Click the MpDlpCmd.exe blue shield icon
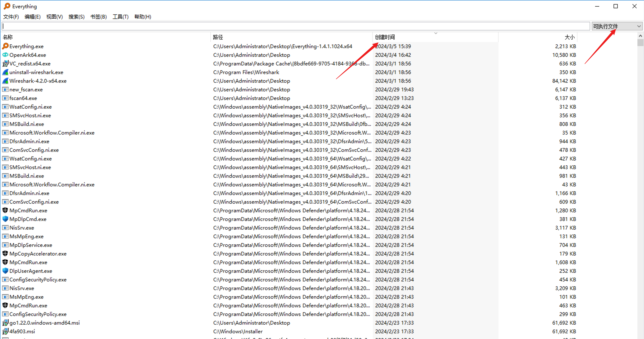The image size is (644, 339). tap(5, 219)
